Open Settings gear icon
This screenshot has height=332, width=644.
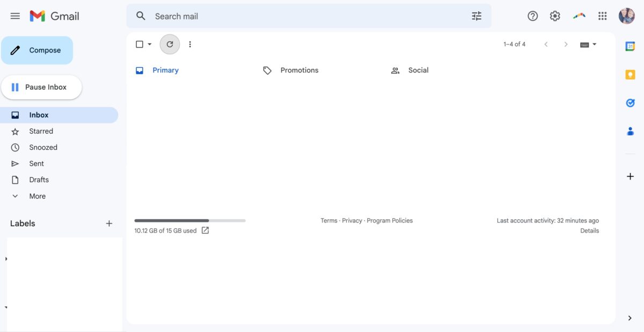click(555, 16)
